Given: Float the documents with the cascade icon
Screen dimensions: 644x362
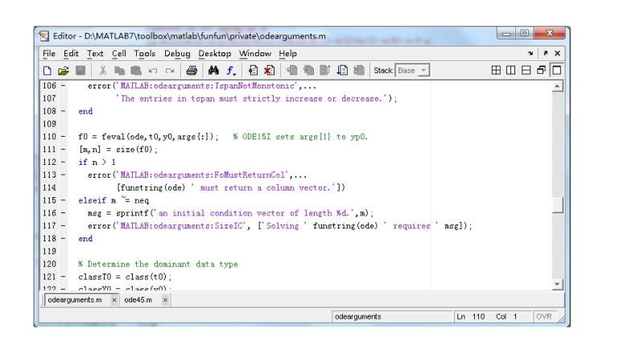Looking at the screenshot, I should (x=541, y=71).
